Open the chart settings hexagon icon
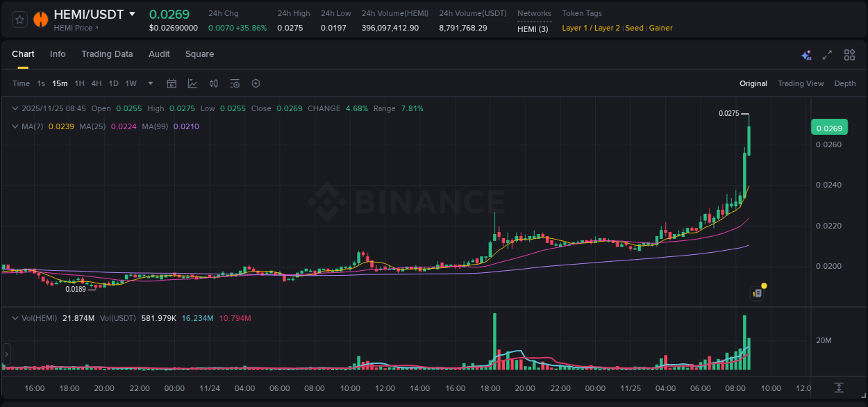This screenshot has width=868, height=407. point(256,83)
